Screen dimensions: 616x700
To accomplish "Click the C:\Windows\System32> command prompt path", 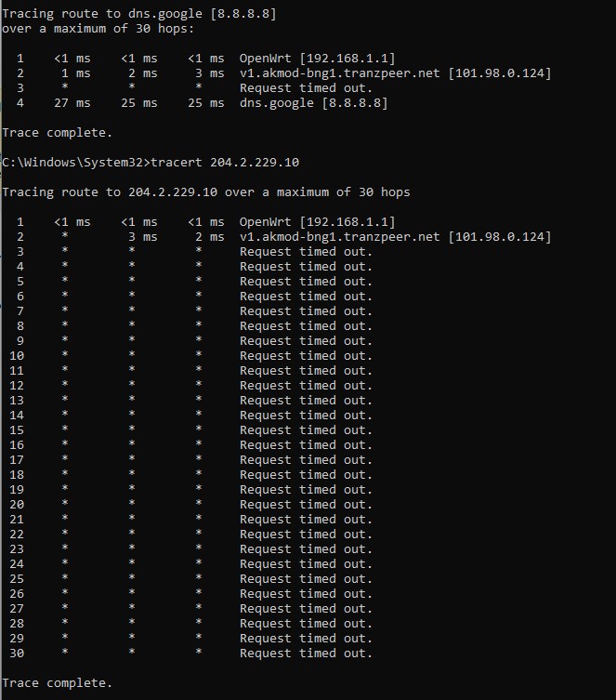I will 74,162.
